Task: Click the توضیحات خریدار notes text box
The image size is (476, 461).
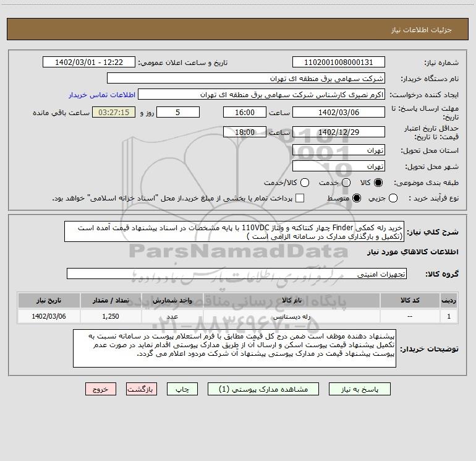Action: [234, 348]
